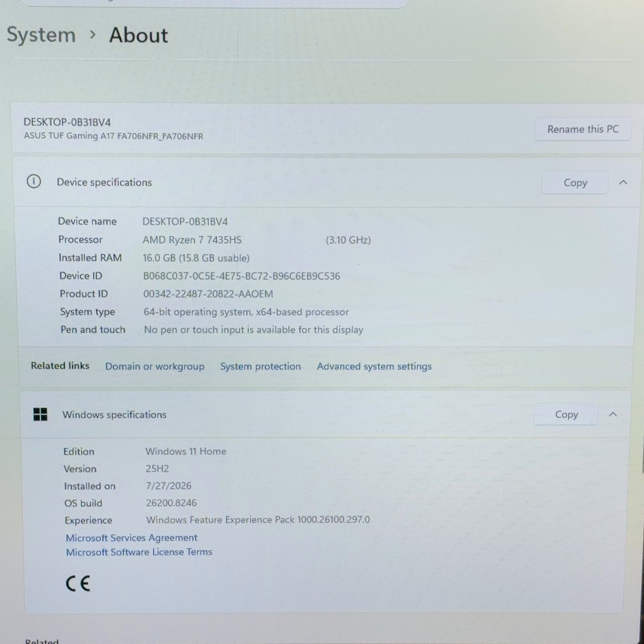The width and height of the screenshot is (644, 644).
Task: Open the Microsoft Software License Terms
Action: coord(139,552)
